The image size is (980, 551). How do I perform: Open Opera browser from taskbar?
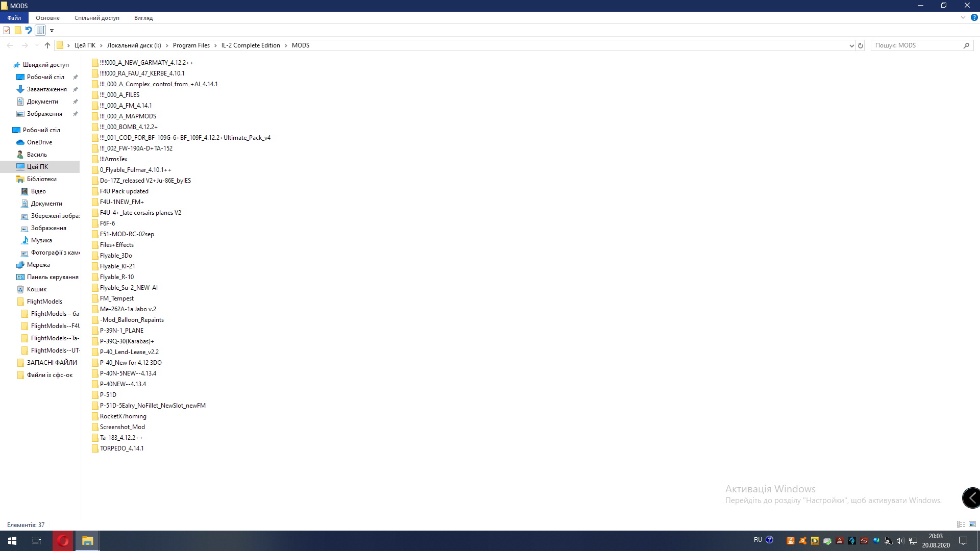click(x=63, y=541)
